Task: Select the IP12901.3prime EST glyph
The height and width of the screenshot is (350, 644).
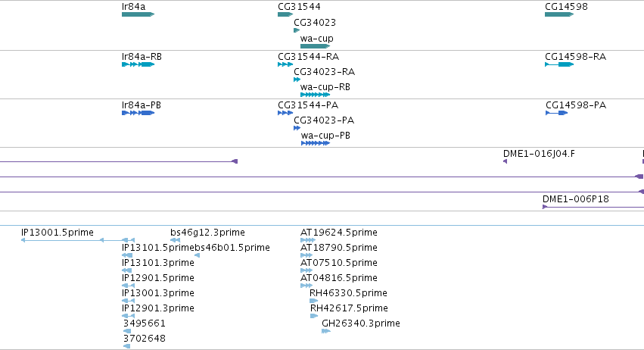Action: click(128, 316)
